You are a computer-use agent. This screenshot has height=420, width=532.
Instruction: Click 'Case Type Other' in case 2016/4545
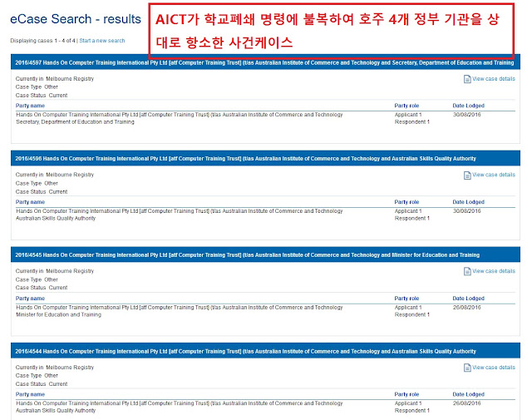37,279
